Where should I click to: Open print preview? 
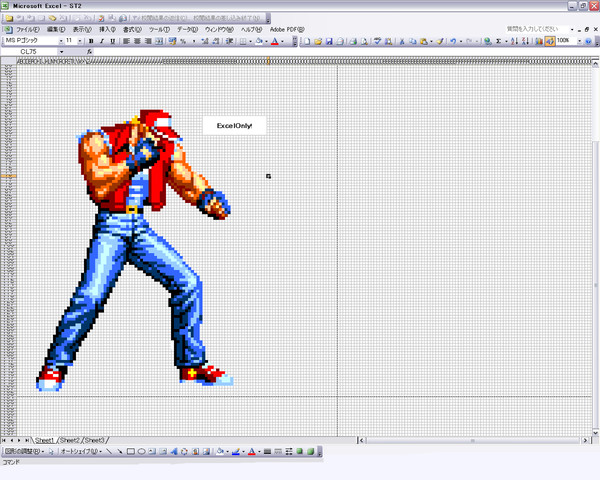pos(364,41)
